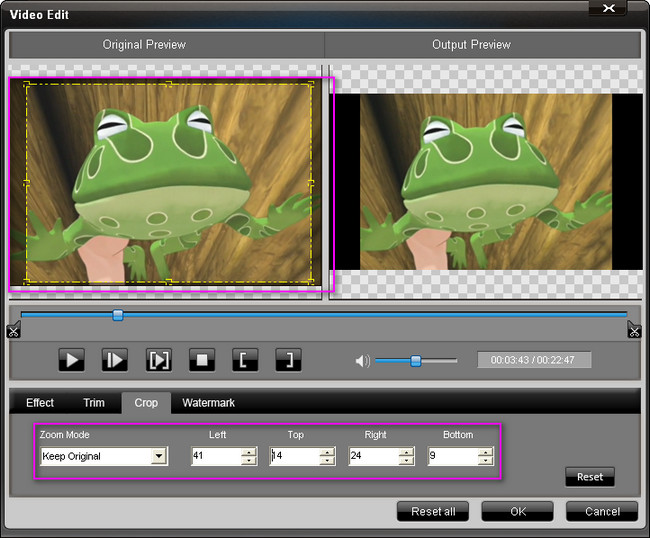The width and height of the screenshot is (650, 538).
Task: Click the Next Frame step button
Action: coord(115,360)
